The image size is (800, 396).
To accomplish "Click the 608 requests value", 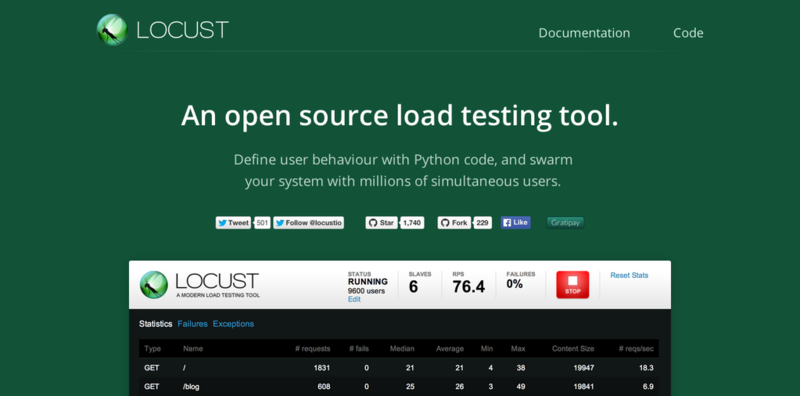I will tap(324, 387).
